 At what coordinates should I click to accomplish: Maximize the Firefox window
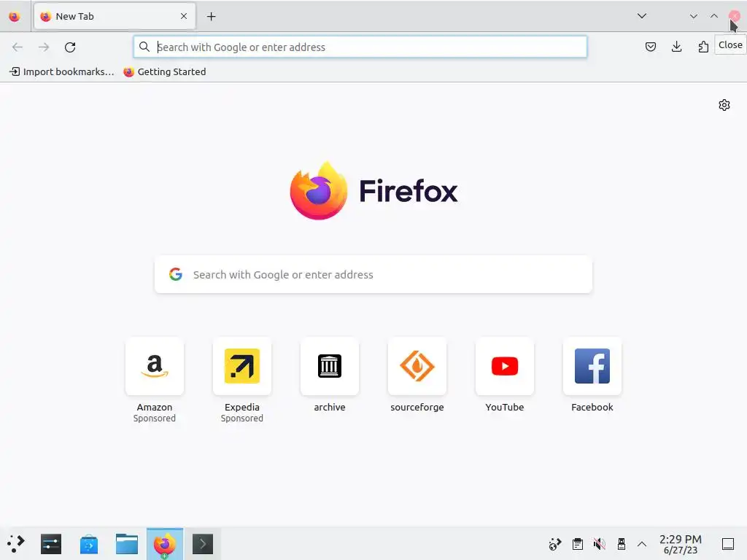tap(713, 16)
